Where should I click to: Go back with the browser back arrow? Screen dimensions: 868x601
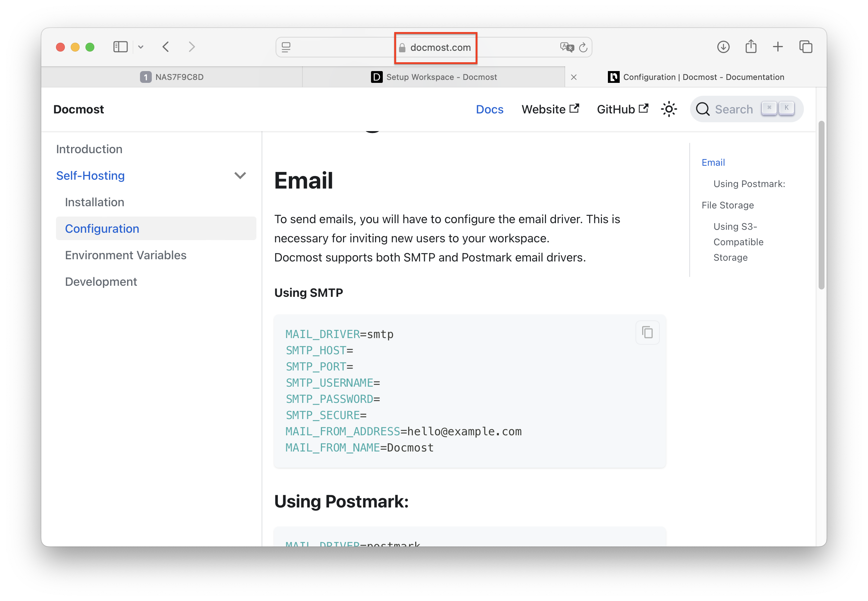point(166,47)
